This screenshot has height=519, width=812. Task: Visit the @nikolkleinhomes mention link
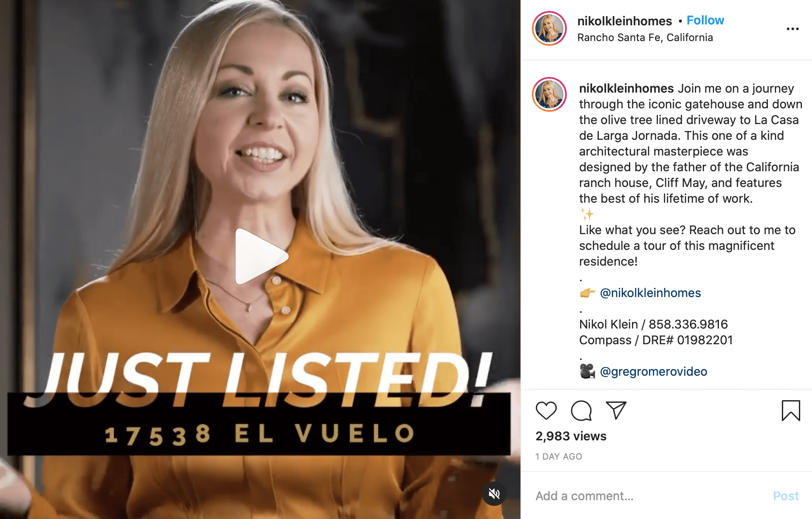650,293
